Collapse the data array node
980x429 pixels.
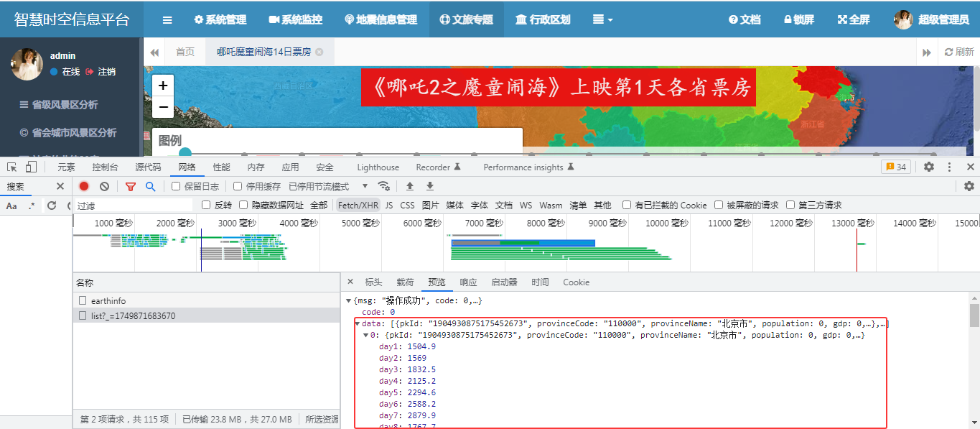(x=358, y=324)
